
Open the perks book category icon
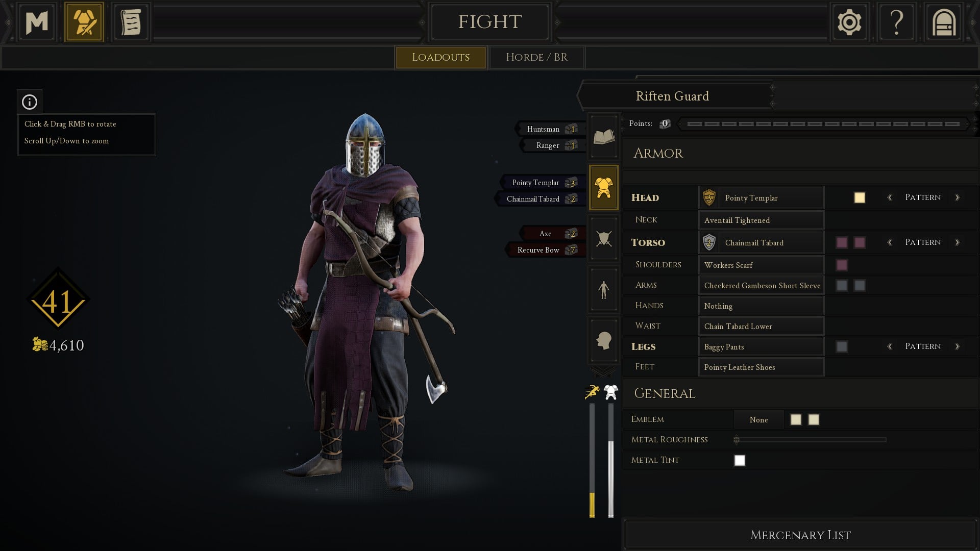pos(604,137)
